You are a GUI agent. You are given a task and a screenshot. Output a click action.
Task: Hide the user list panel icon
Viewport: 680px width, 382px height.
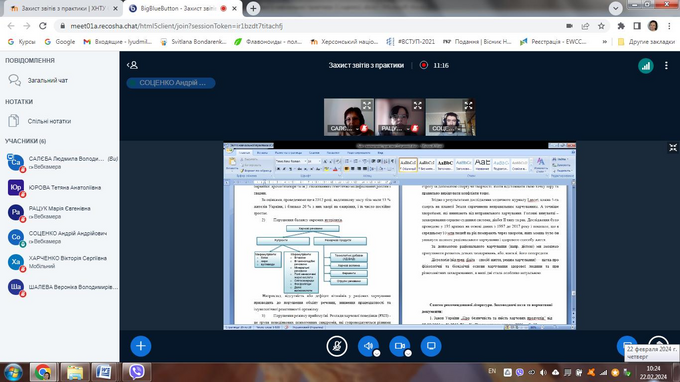[x=132, y=65]
